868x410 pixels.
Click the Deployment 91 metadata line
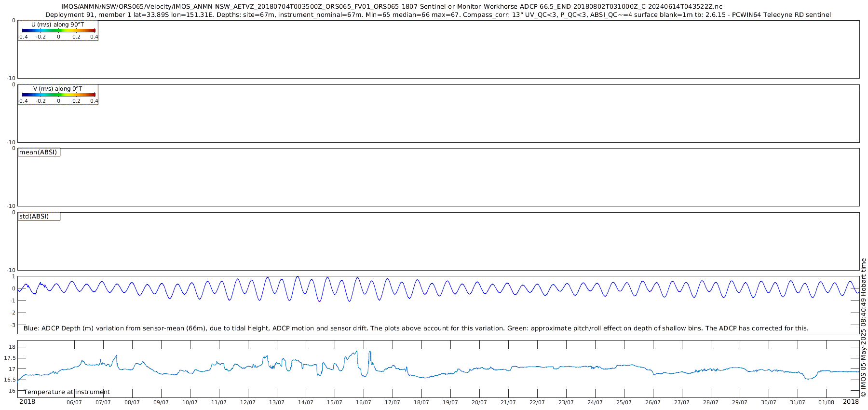tap(438, 15)
